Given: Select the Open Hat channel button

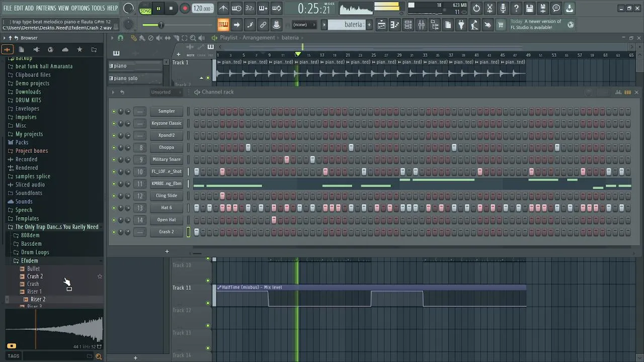Looking at the screenshot, I should (167, 220).
